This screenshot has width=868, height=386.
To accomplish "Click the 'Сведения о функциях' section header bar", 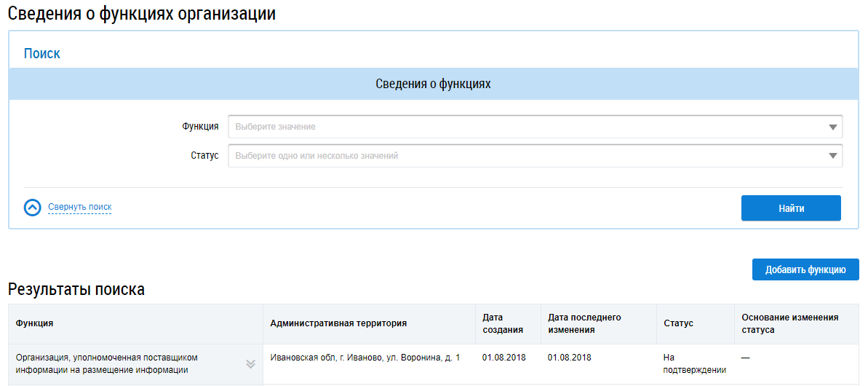I will 433,84.
